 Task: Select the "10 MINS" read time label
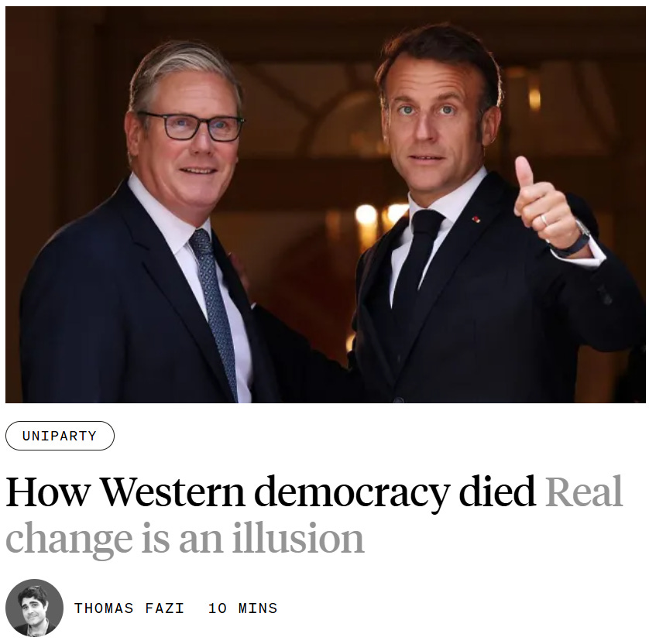point(242,608)
